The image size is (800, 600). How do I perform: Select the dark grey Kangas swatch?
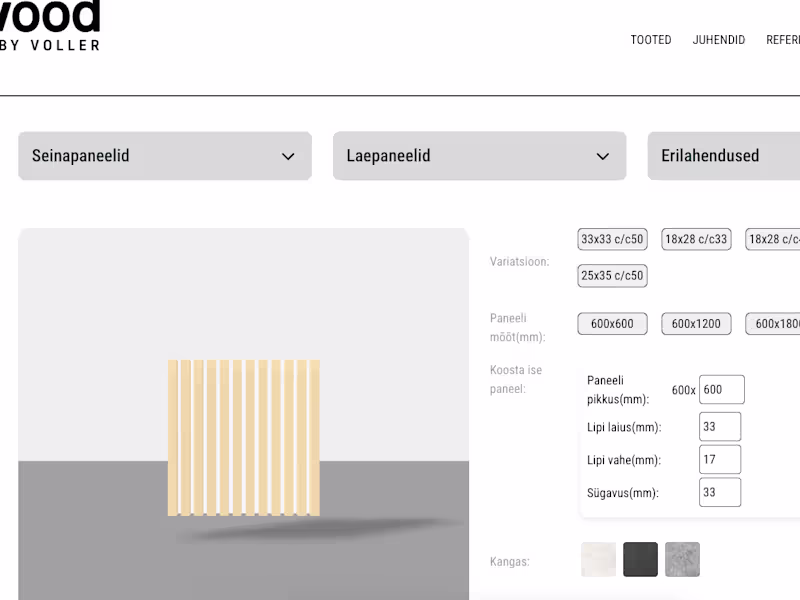click(x=640, y=559)
